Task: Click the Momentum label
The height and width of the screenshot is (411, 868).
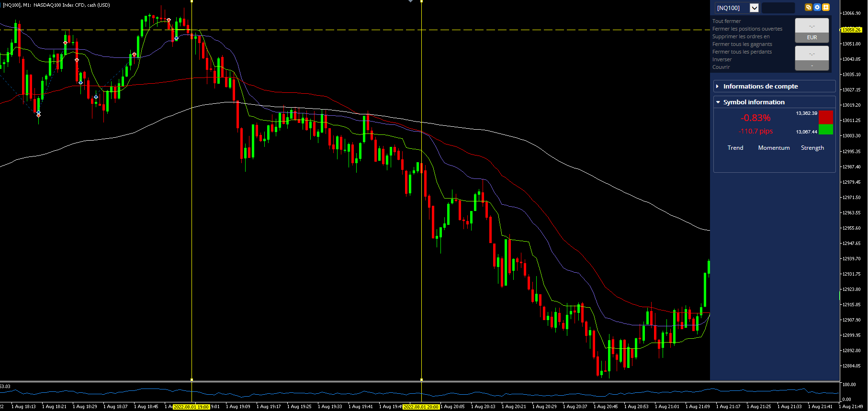Action: (x=774, y=148)
